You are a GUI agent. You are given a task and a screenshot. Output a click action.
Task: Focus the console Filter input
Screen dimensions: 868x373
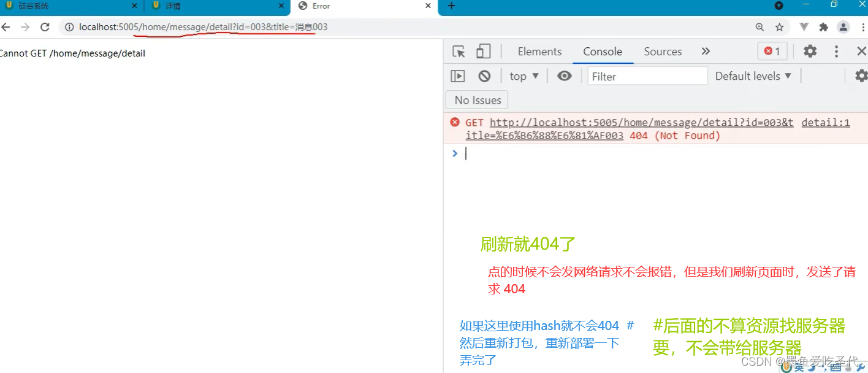pos(647,76)
